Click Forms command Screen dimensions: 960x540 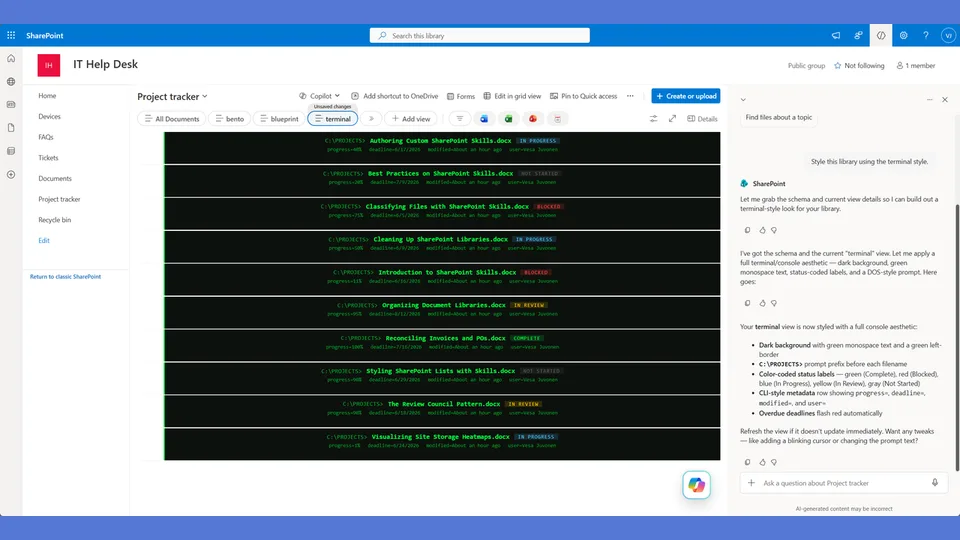(461, 96)
